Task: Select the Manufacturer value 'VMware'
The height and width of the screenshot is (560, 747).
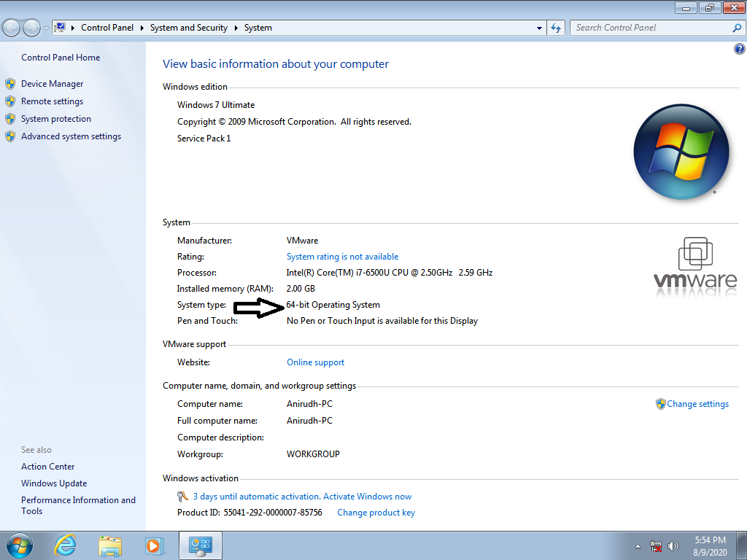Action: tap(302, 241)
